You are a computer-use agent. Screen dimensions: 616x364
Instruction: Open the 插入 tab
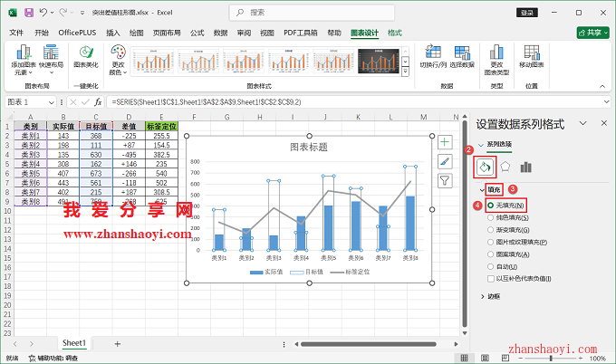tap(112, 33)
